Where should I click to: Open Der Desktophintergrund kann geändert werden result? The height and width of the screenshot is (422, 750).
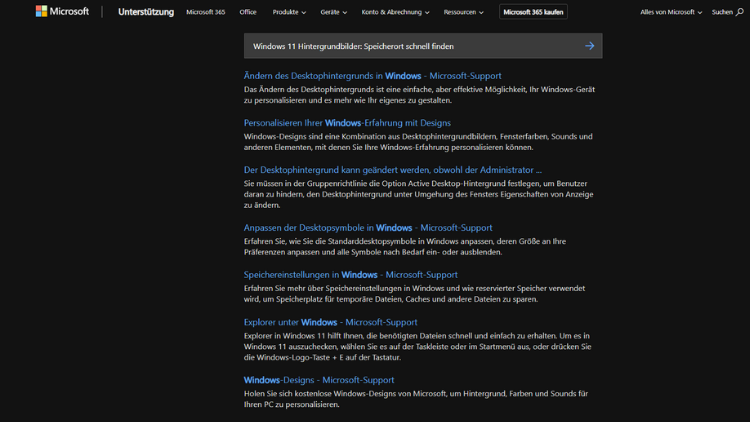click(x=393, y=170)
